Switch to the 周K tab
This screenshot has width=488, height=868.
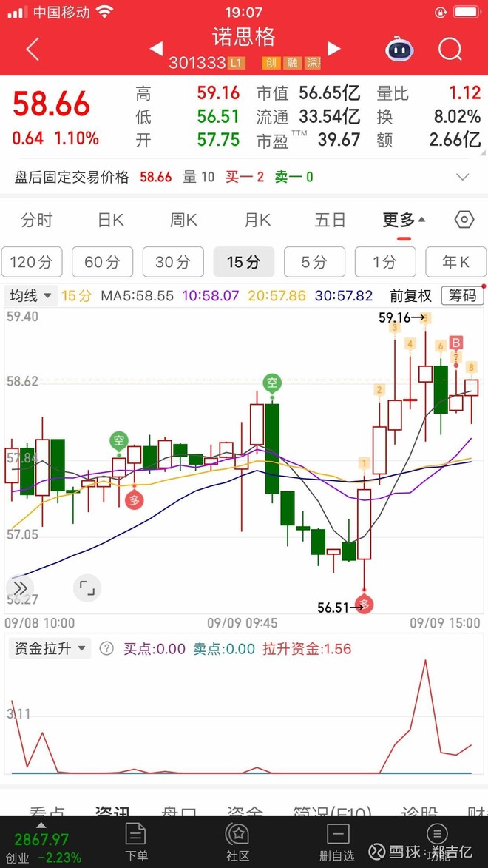click(x=183, y=220)
